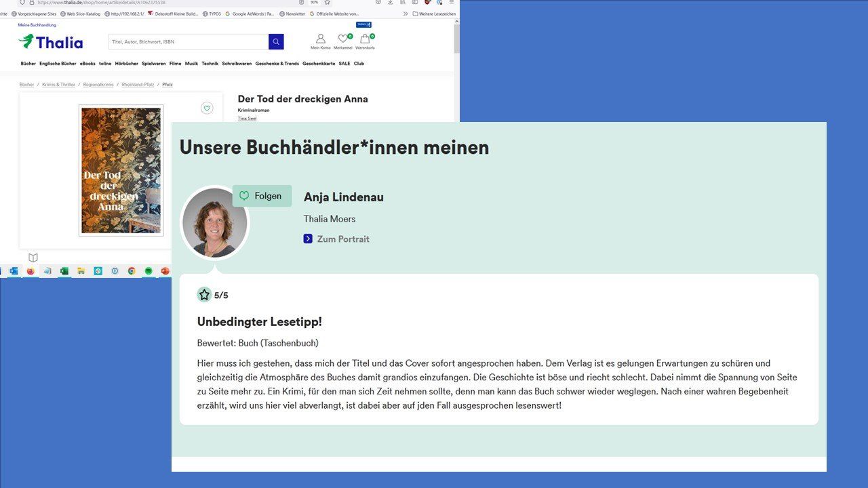Open the Geschenke & Trends menu
The image size is (868, 488).
click(x=277, y=64)
